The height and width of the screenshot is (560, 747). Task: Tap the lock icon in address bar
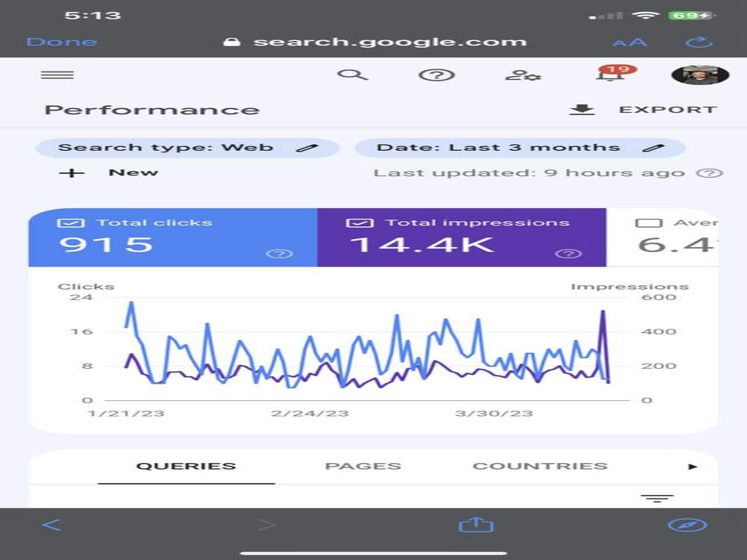(232, 42)
